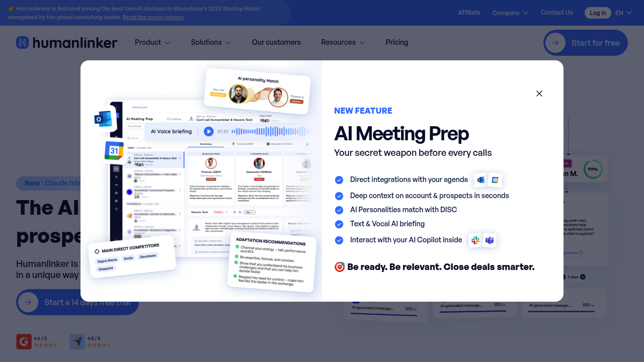Click the 92% circular progress indicator
Viewport: 644px width, 362px height.
(593, 169)
